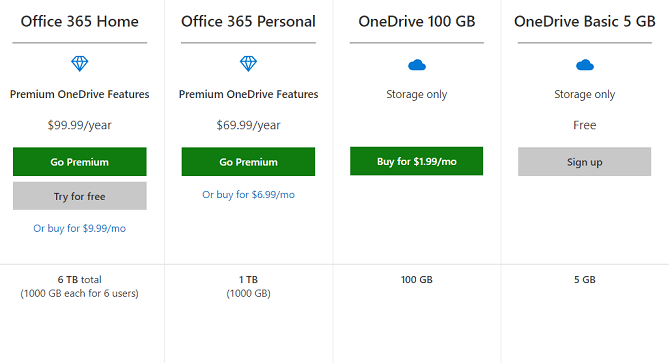Click the Office 365 Home heading

pyautogui.click(x=79, y=21)
